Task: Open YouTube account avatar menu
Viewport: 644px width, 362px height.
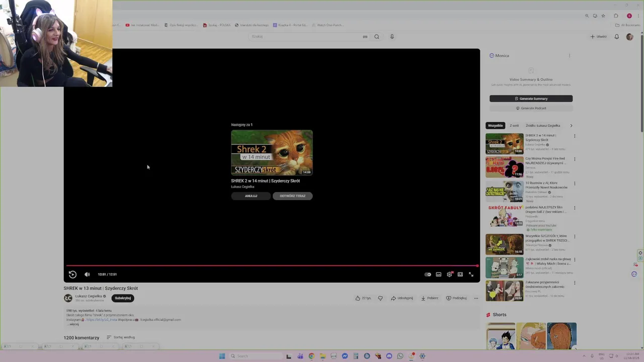Action: tap(629, 37)
